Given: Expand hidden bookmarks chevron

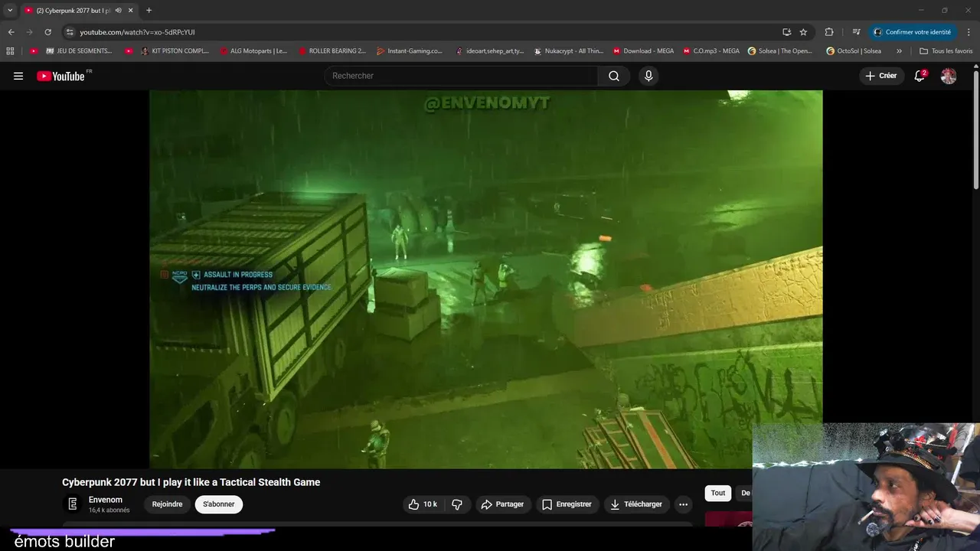Looking at the screenshot, I should coord(899,51).
